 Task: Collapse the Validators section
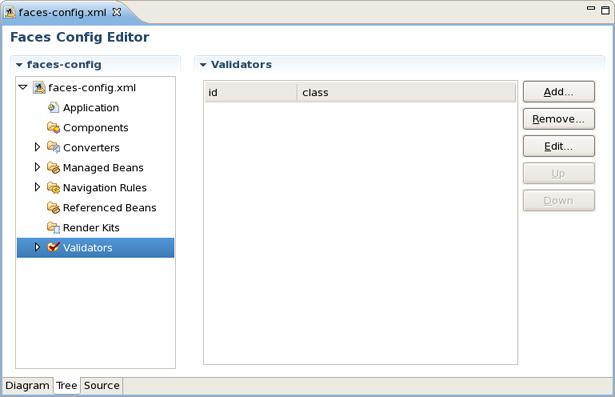coord(203,65)
